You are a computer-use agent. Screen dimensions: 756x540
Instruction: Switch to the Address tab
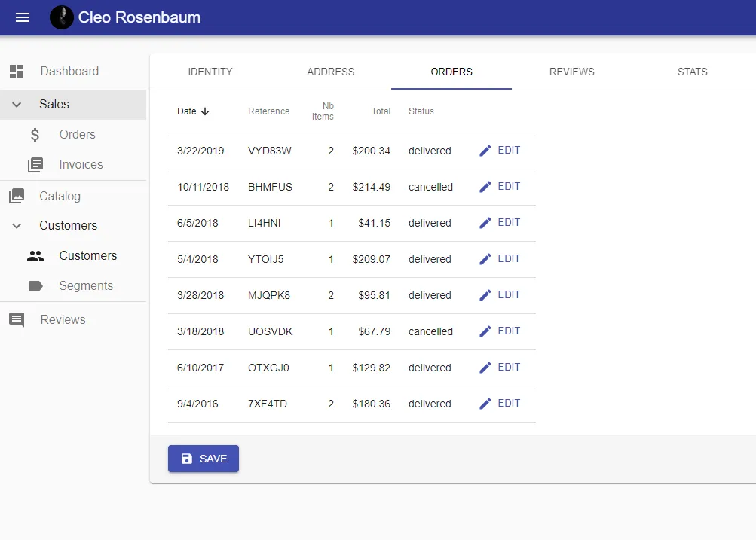point(331,72)
